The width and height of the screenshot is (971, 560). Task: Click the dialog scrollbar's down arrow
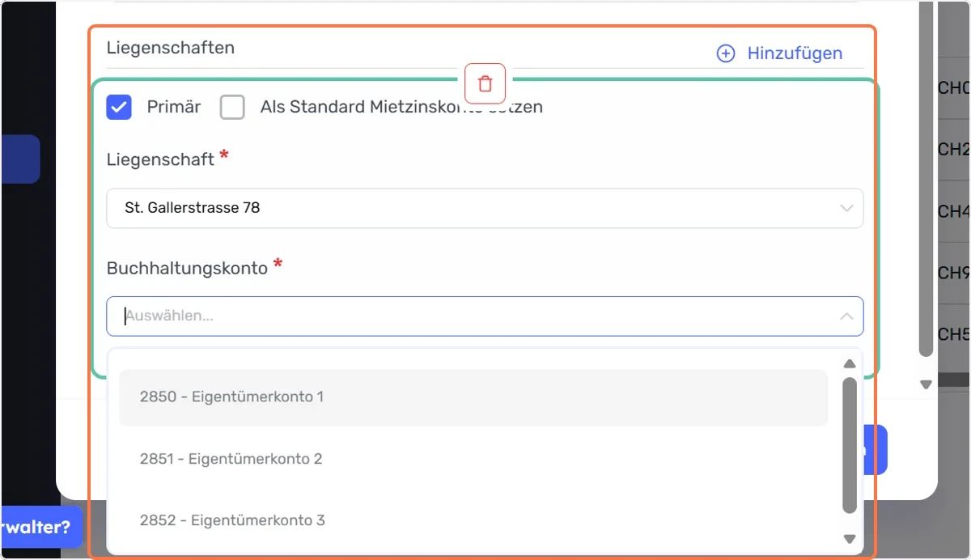(x=926, y=384)
